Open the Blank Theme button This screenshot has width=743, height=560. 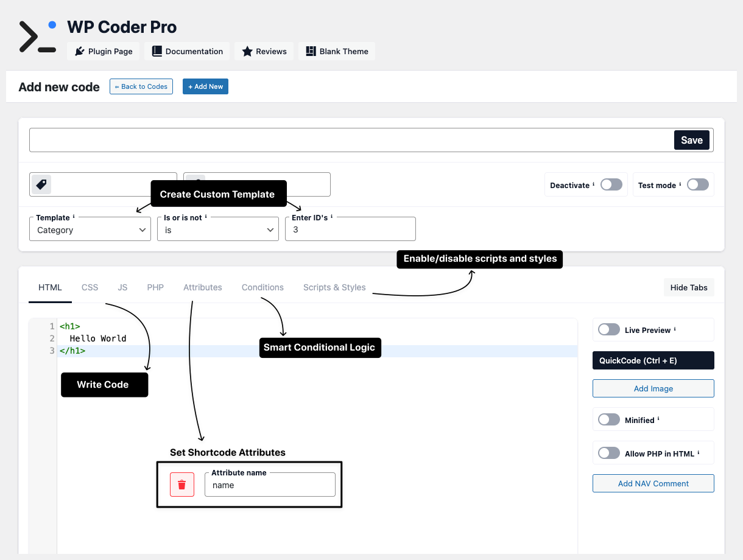(337, 51)
